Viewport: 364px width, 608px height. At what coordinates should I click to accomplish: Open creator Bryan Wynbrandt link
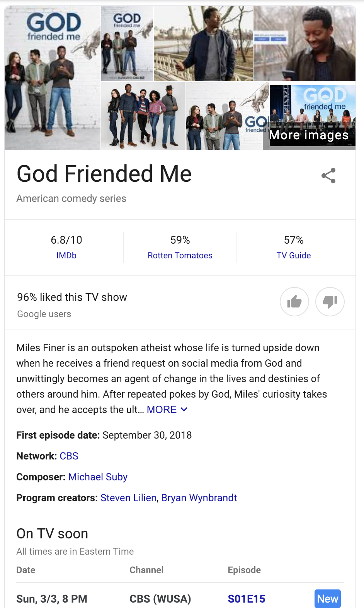(x=199, y=498)
